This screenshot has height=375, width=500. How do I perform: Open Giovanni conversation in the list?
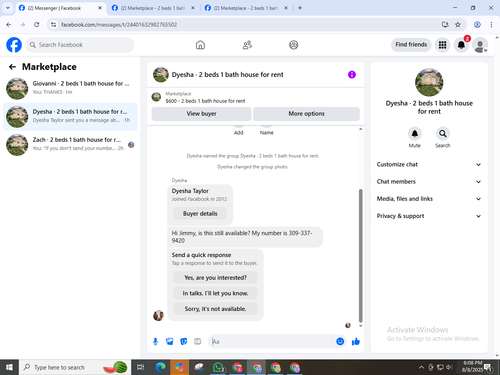tap(70, 89)
